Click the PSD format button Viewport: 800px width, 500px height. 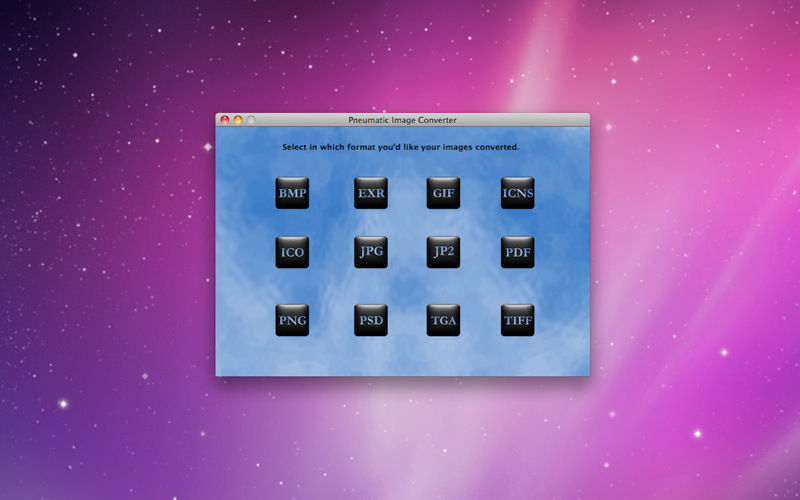point(371,320)
